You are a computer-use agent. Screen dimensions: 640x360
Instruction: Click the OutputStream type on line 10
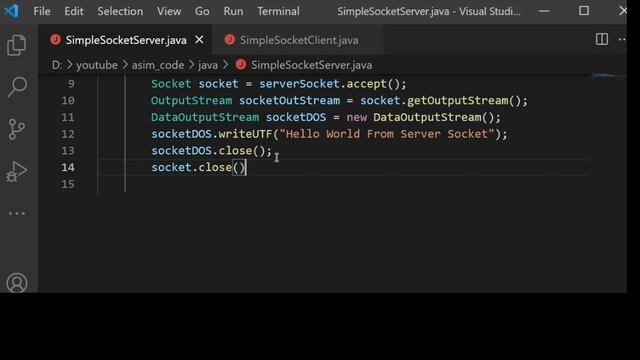(191, 100)
